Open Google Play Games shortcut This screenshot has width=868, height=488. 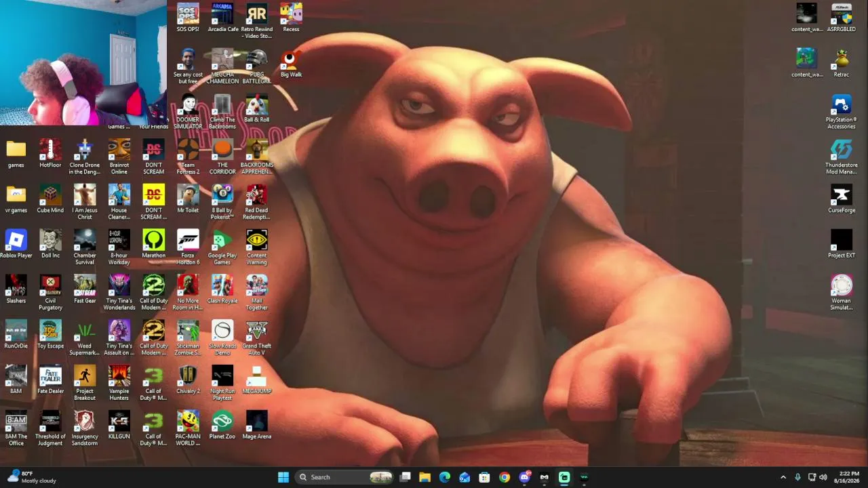(x=222, y=248)
